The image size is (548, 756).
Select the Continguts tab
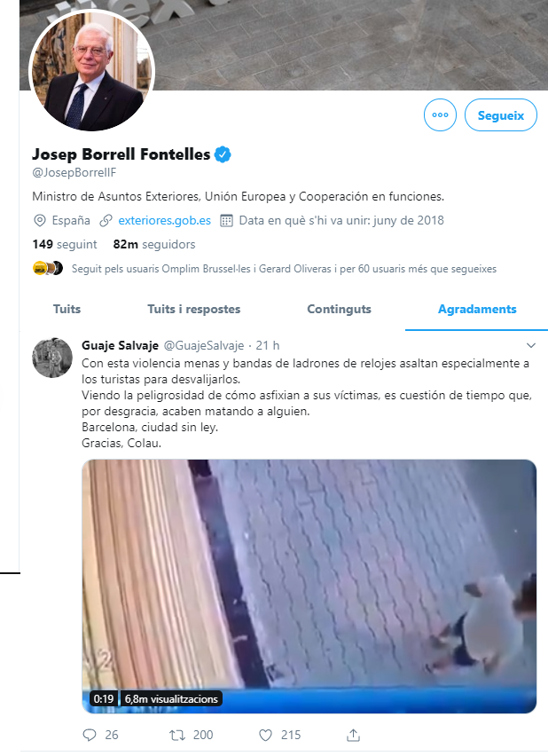click(x=340, y=309)
